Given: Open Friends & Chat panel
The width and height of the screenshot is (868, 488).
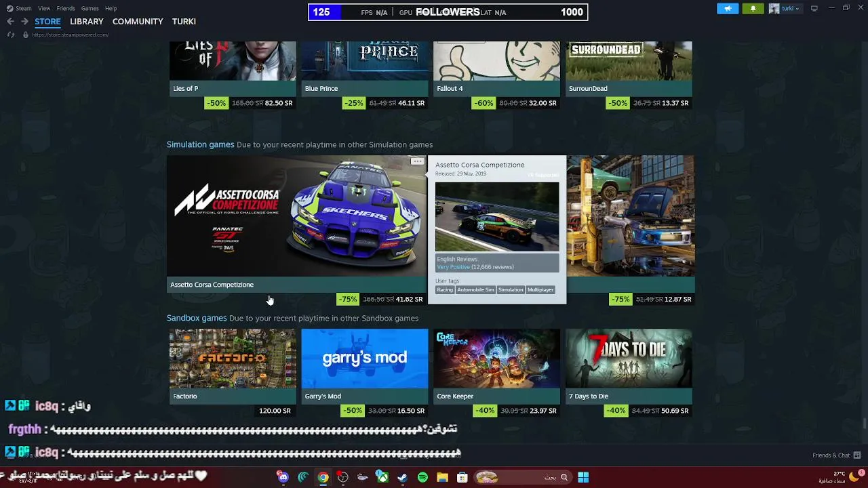Looking at the screenshot, I should point(836,455).
